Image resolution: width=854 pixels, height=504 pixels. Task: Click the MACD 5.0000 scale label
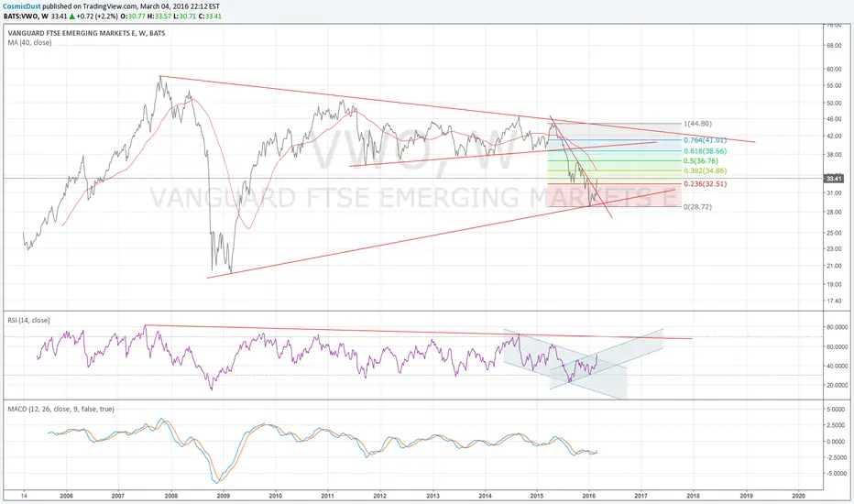(836, 409)
